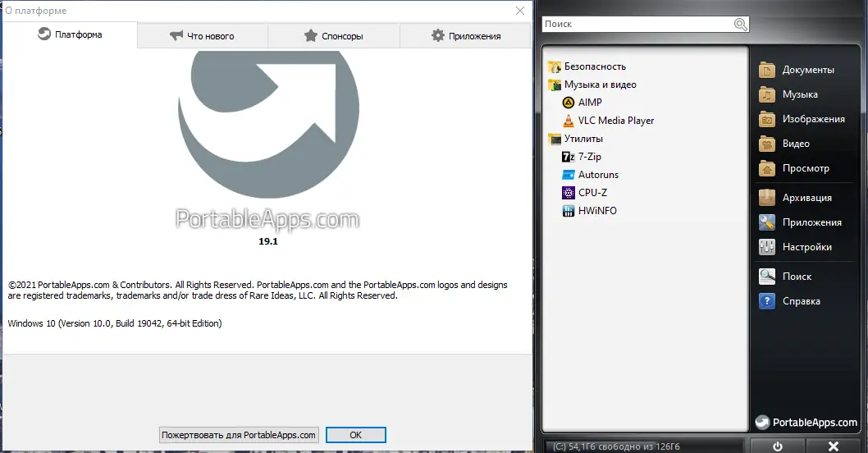Click the star icon on Спонсоры tab
The image size is (868, 453).
click(x=311, y=35)
